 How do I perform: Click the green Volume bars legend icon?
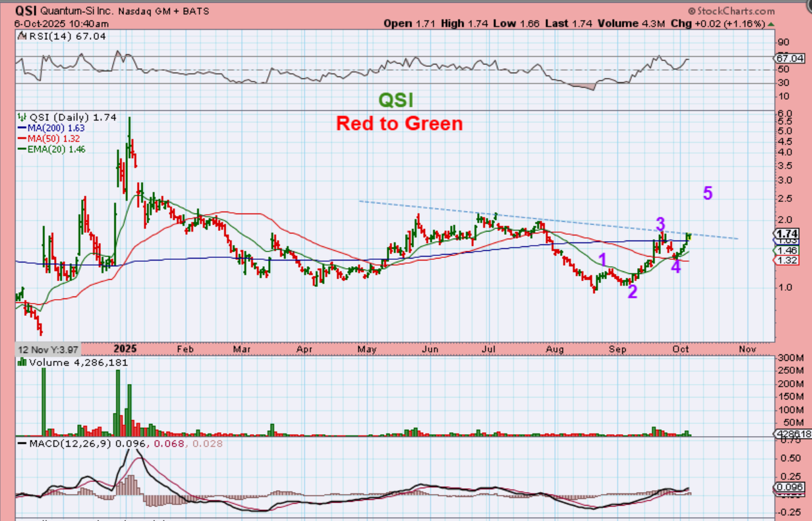[x=21, y=362]
